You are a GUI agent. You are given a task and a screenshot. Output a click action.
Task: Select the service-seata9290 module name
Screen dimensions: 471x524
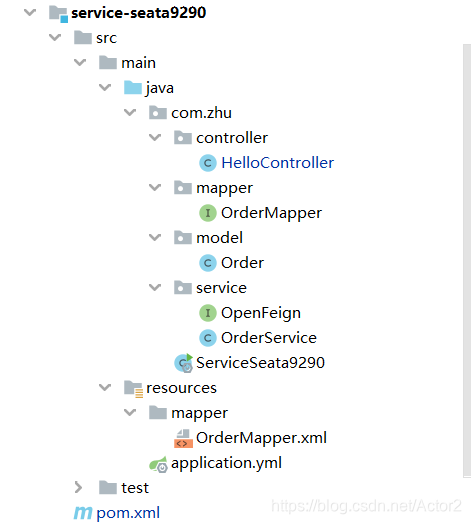(x=139, y=13)
